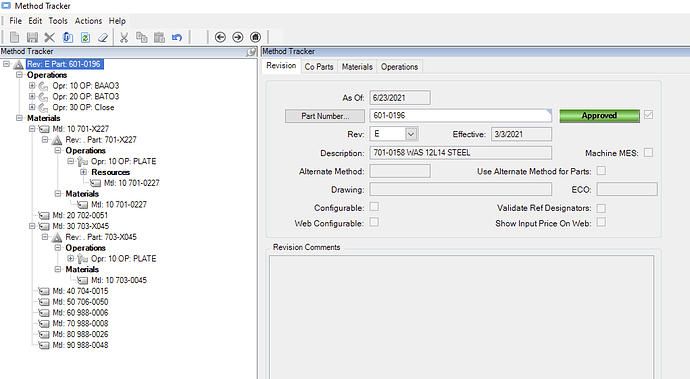Check Use Alternate Method for Parts
The image size is (690, 379).
(x=601, y=170)
